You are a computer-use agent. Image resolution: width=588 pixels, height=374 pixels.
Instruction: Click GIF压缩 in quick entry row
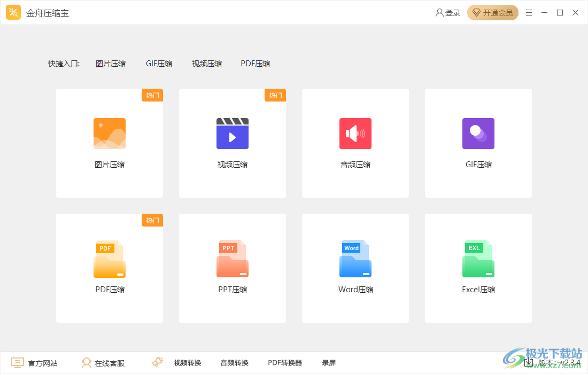[159, 64]
